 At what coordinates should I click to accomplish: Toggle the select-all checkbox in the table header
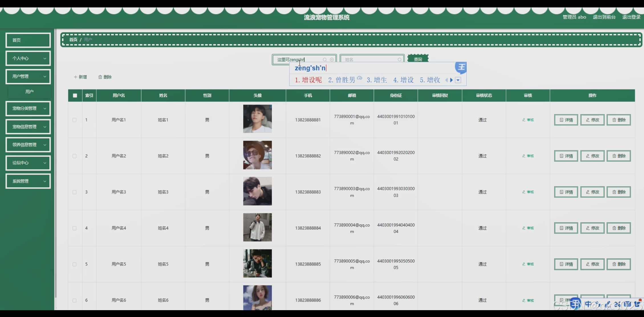[x=75, y=95]
